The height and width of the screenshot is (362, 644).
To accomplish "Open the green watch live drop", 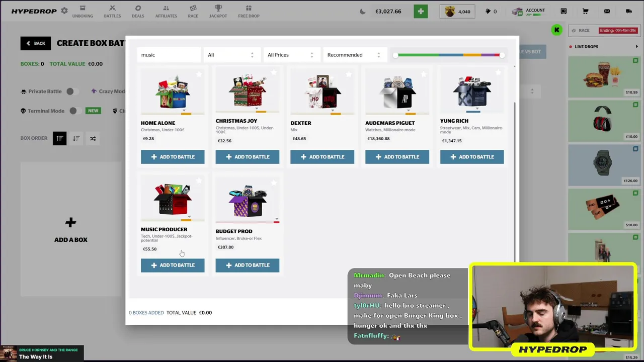I will (603, 164).
